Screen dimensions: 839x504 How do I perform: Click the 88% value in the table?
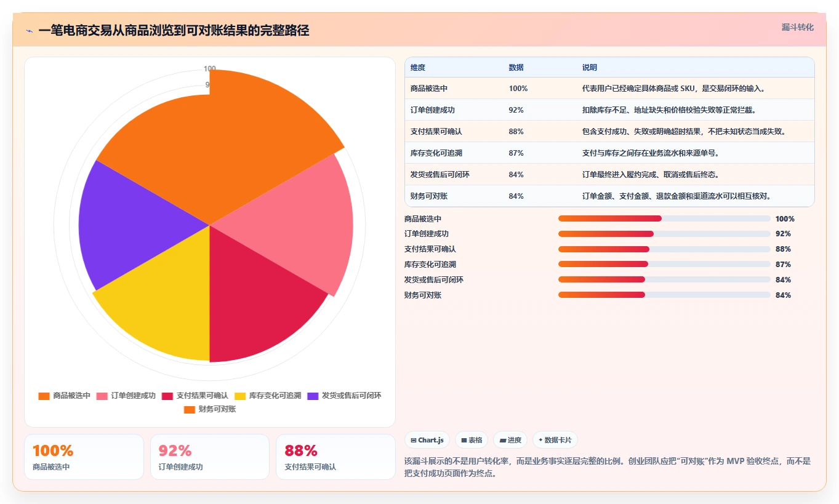(516, 132)
